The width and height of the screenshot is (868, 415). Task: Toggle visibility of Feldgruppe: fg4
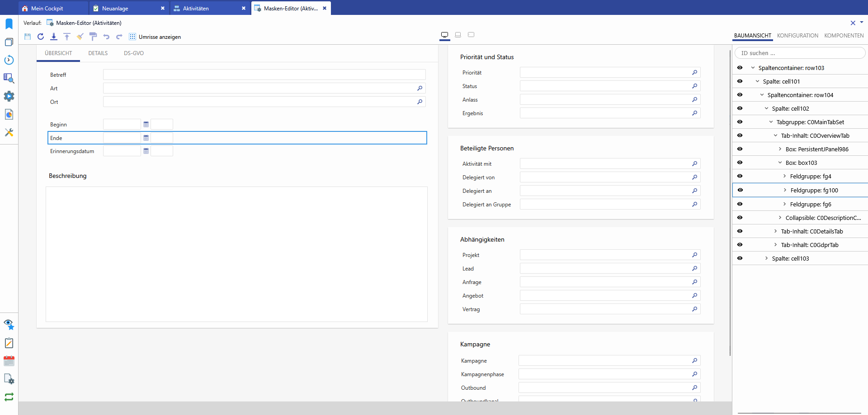[x=740, y=176]
